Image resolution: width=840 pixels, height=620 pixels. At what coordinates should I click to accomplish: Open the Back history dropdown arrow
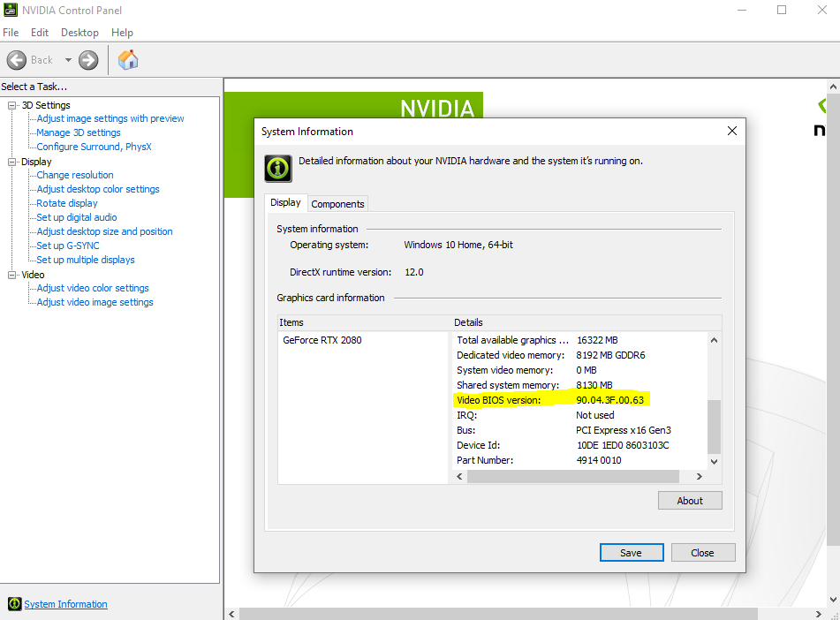pos(68,60)
